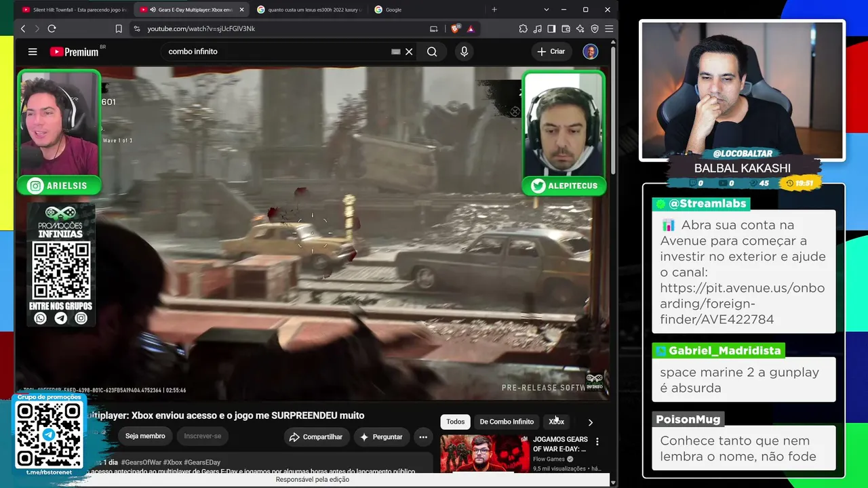
Task: Open the JOGAMOS GEARS OF WAR E-DAY title
Action: point(560,444)
